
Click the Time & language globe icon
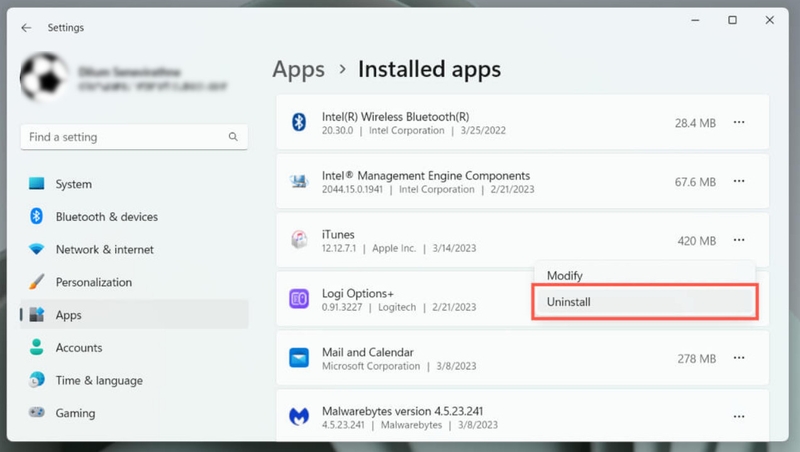[x=36, y=380]
